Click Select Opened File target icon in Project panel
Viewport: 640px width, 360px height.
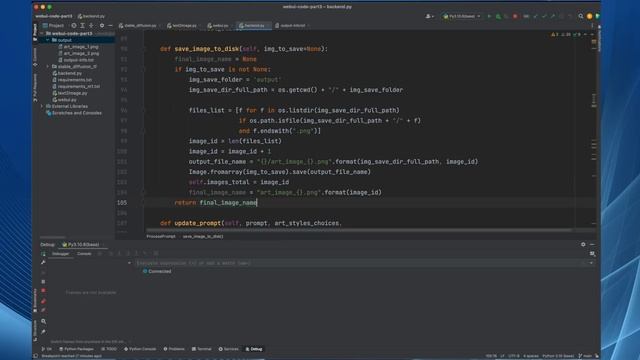(x=74, y=25)
